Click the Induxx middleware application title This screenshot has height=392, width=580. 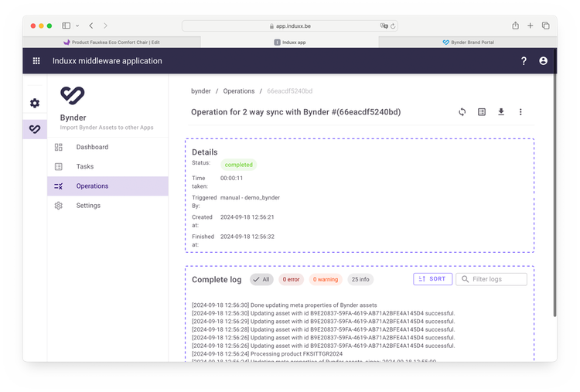point(107,61)
